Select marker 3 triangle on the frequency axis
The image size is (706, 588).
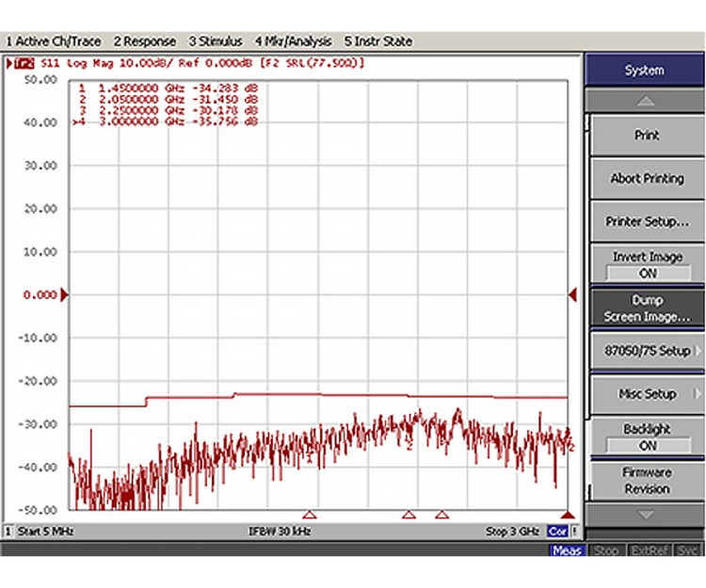point(441,515)
